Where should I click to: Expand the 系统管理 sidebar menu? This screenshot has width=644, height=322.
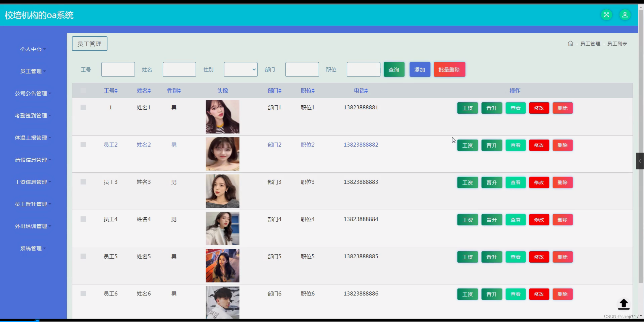[x=33, y=248]
